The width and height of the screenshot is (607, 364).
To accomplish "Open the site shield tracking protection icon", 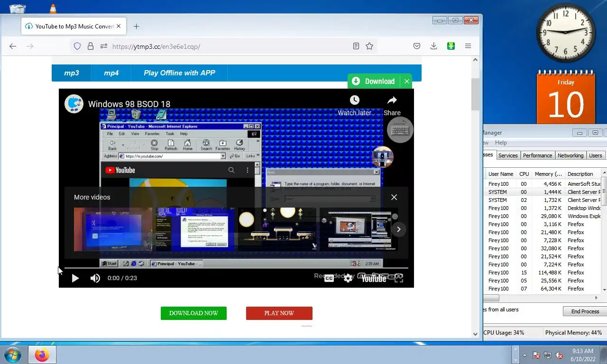I will click(x=77, y=46).
